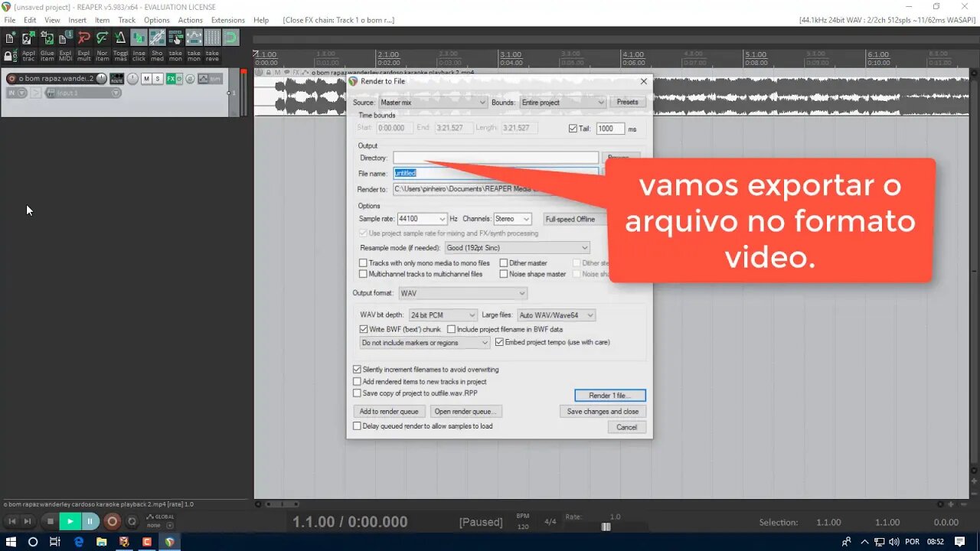Toggle ripple editing chain-link icon
The height and width of the screenshot is (551, 980).
click(157, 37)
